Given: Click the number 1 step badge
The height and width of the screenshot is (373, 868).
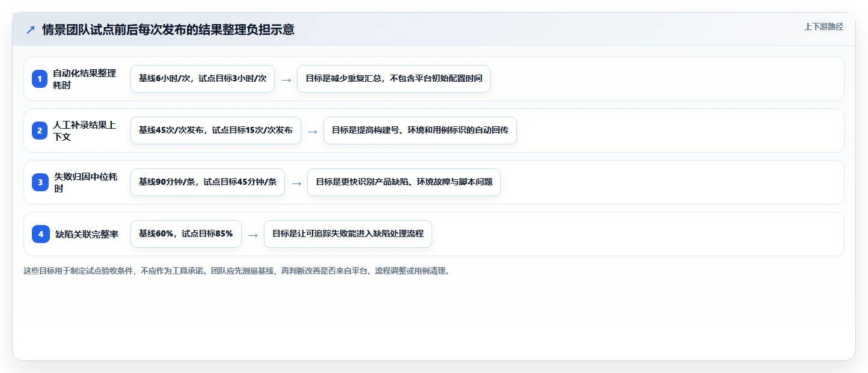Looking at the screenshot, I should 40,79.
